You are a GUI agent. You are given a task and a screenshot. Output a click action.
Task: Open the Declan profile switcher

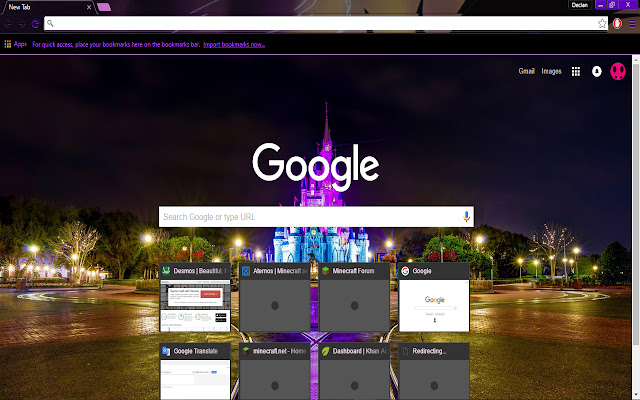pyautogui.click(x=580, y=5)
